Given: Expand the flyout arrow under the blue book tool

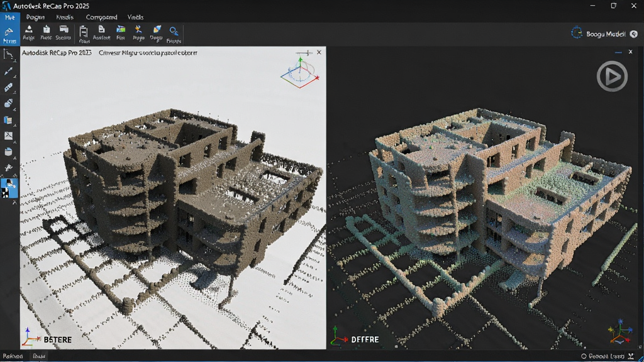Looking at the screenshot, I should click(15, 126).
